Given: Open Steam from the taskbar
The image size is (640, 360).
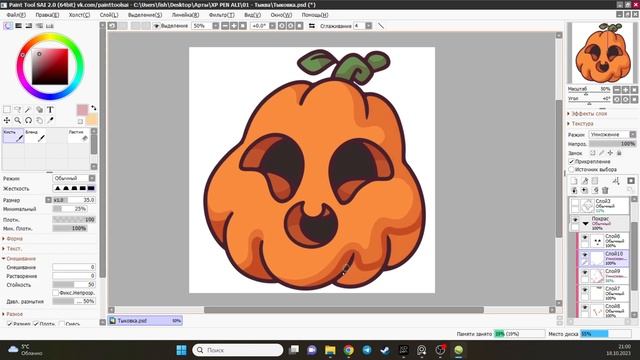Looking at the screenshot, I should (x=385, y=350).
